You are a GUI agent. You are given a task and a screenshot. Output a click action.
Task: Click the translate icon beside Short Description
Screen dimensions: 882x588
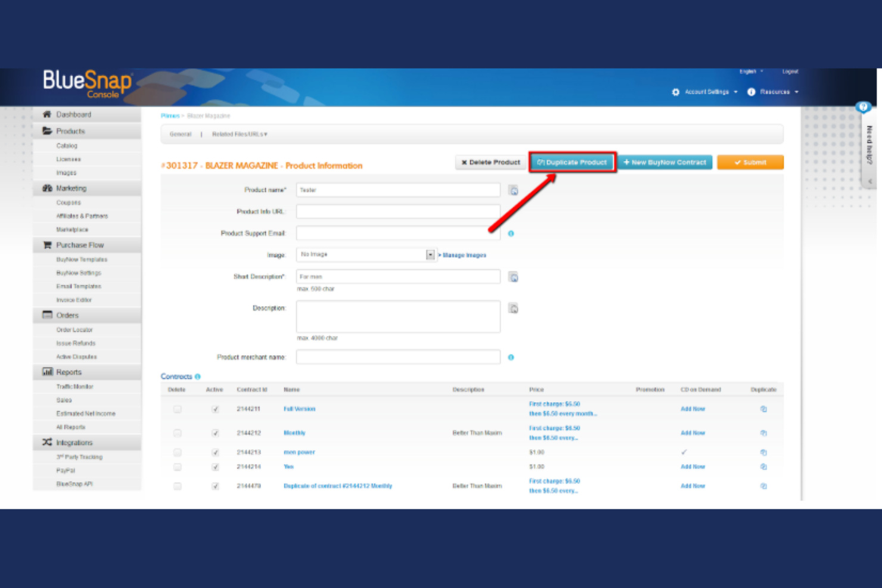point(513,277)
